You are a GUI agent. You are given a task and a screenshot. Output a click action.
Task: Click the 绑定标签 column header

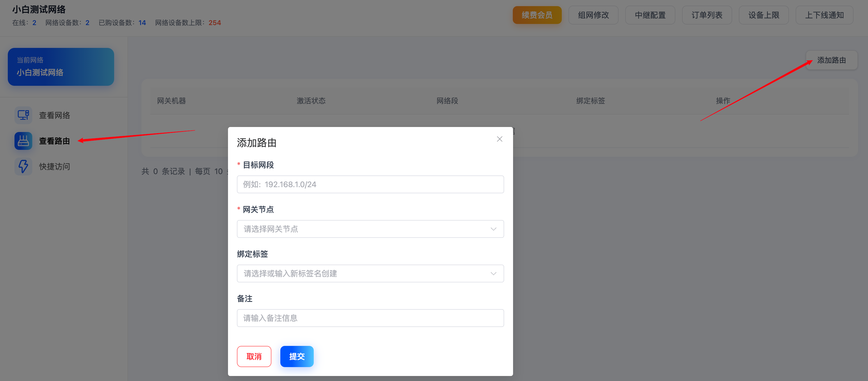tap(590, 101)
